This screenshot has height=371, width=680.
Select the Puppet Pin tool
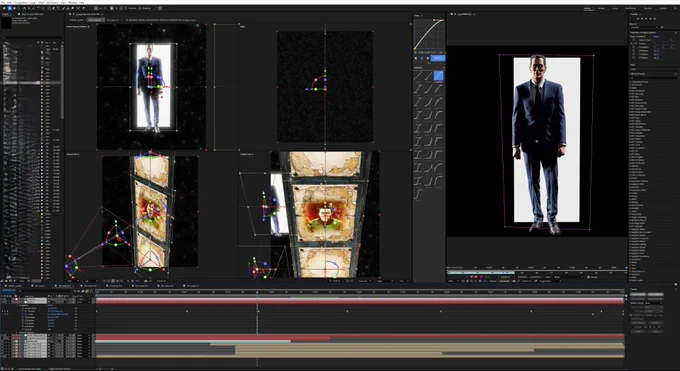click(x=84, y=8)
